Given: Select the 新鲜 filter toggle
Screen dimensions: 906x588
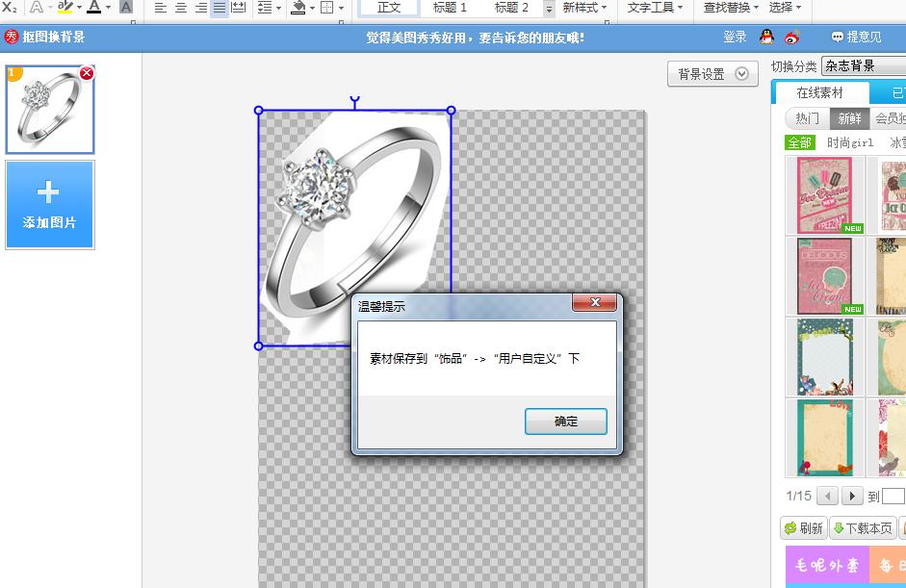Looking at the screenshot, I should point(849,118).
